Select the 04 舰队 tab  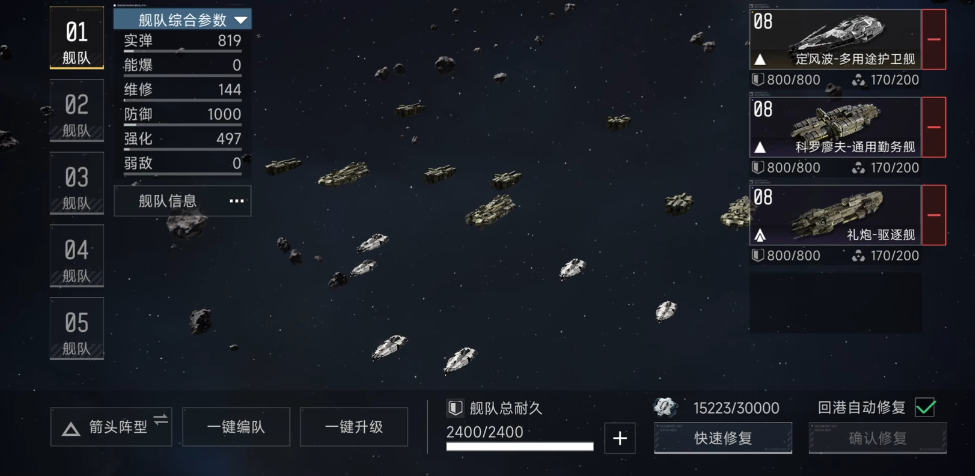76,256
